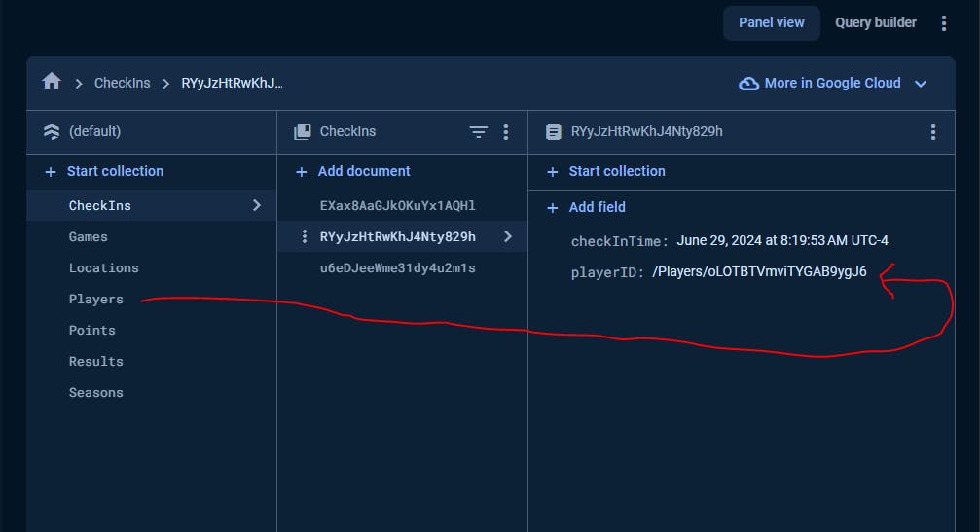980x532 pixels.
Task: Open the top-right three-dot overflow menu
Action: click(x=944, y=23)
